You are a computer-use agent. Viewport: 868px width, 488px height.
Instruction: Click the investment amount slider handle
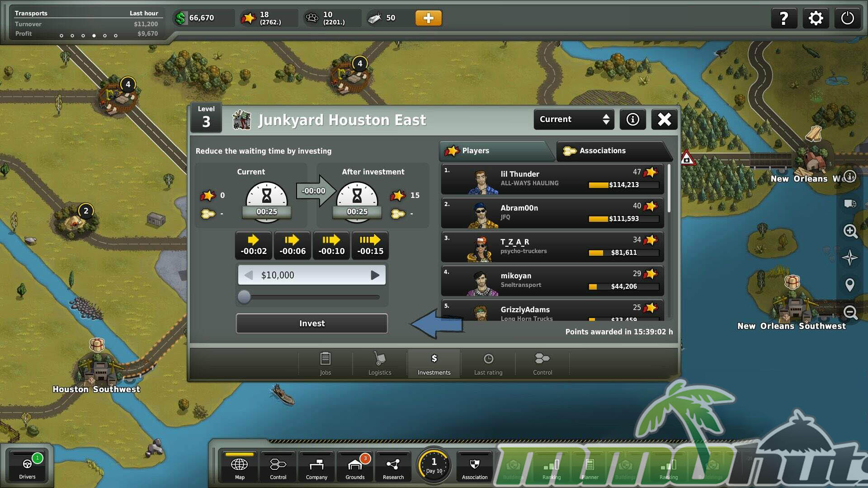(x=244, y=297)
